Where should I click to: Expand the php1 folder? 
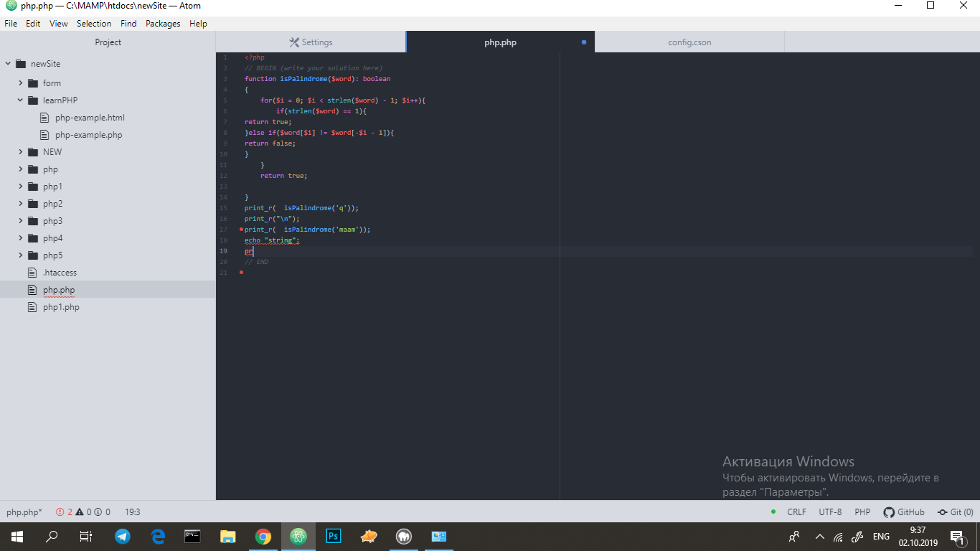tap(21, 187)
